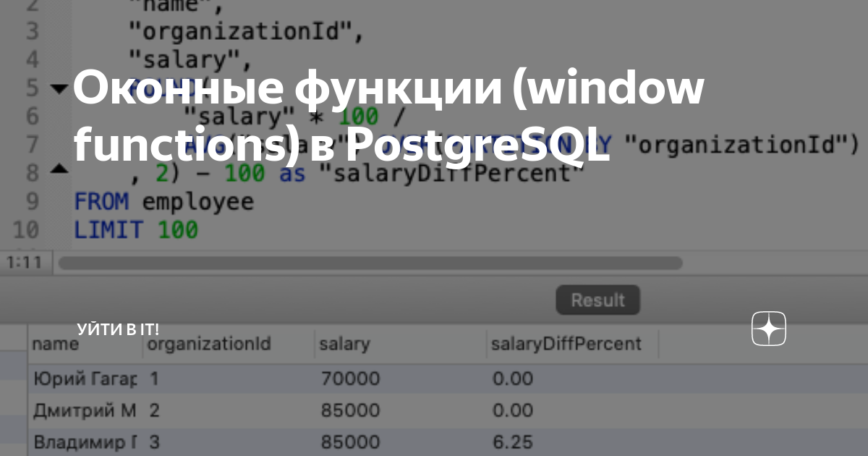Viewport: 868px width, 456px height.
Task: Click the Zen star logo icon
Action: [x=768, y=329]
